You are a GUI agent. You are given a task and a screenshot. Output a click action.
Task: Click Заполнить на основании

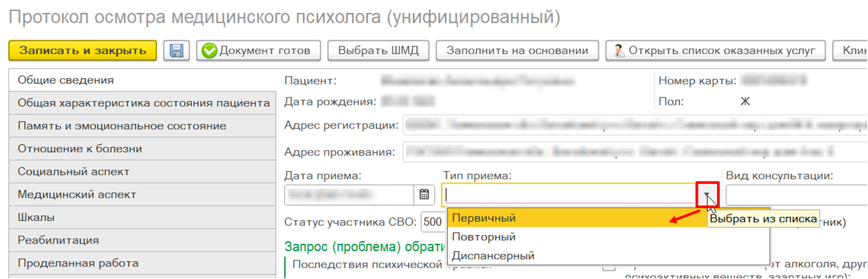(517, 51)
